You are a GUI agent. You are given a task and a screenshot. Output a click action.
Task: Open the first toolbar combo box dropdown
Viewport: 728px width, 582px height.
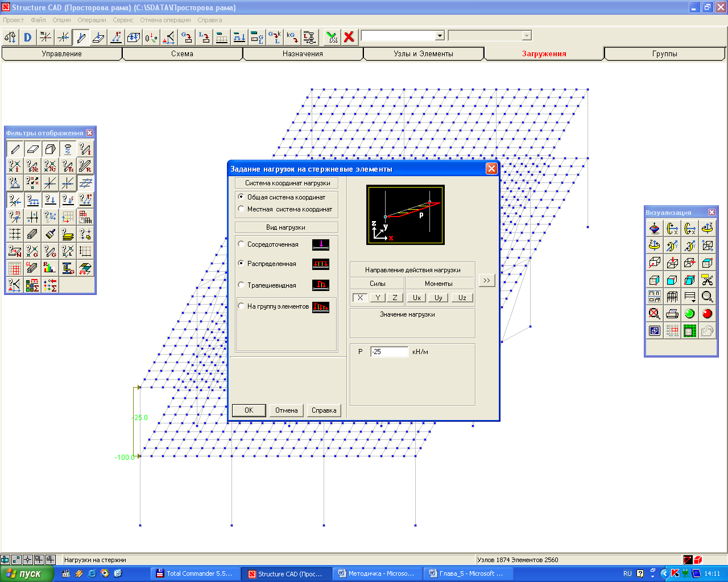click(440, 36)
